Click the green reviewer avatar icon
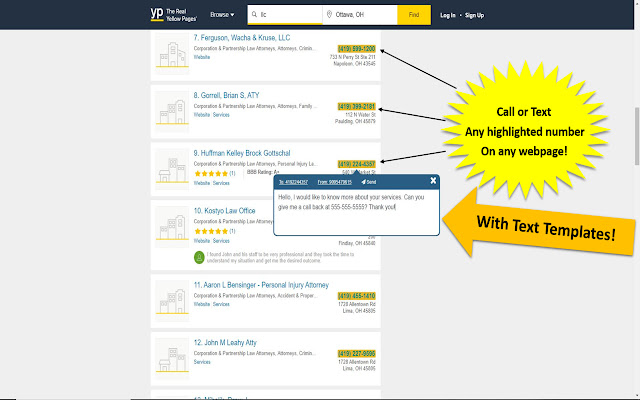Screen dimensions: 640x400 coord(199,258)
